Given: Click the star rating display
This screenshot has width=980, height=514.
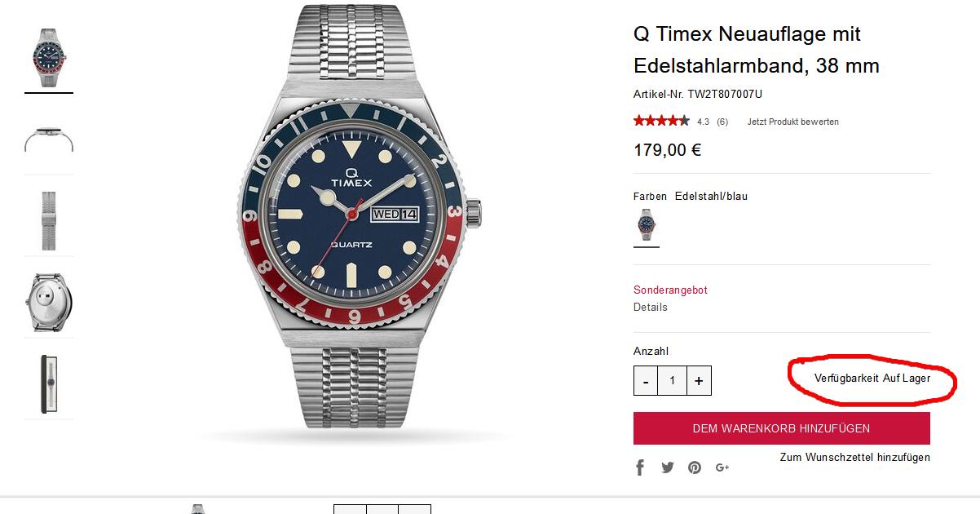Looking at the screenshot, I should (x=661, y=122).
